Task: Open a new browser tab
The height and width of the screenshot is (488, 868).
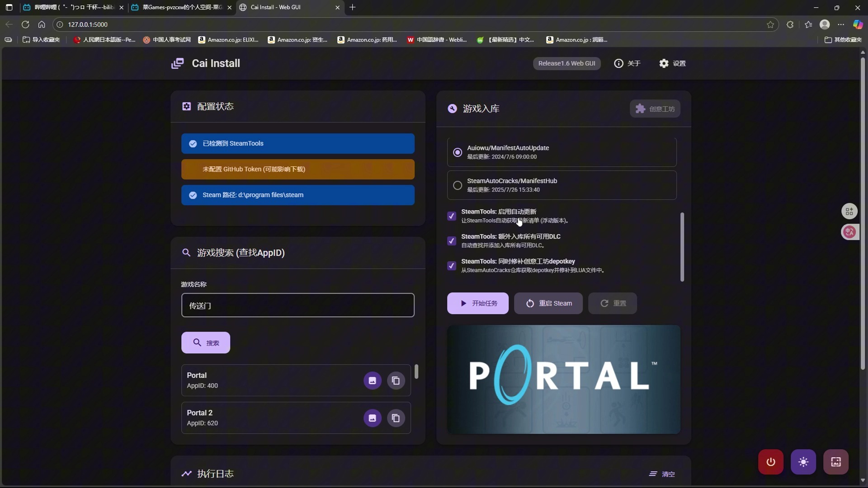Action: pos(353,7)
